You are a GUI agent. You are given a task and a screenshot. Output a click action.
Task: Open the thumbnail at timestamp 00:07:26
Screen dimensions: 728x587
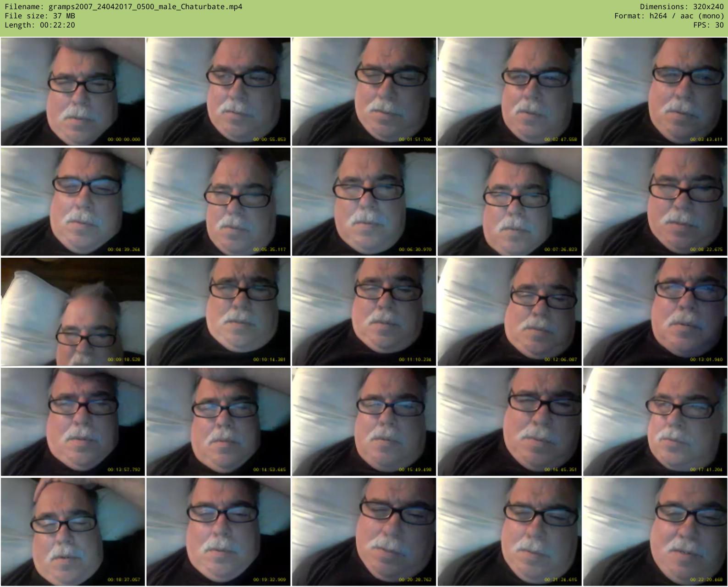tap(509, 202)
